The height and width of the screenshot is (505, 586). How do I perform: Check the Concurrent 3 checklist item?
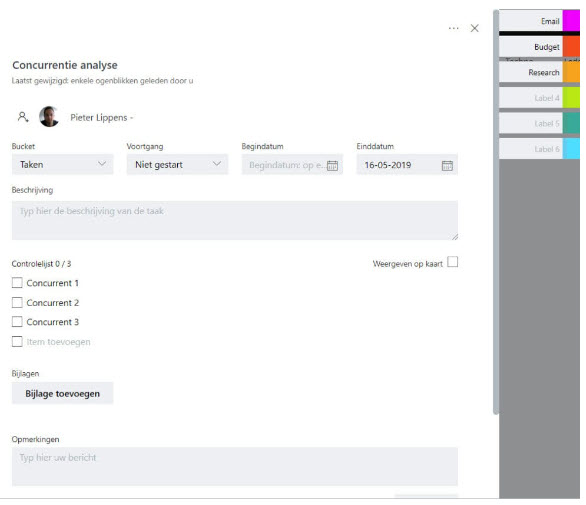click(x=17, y=321)
